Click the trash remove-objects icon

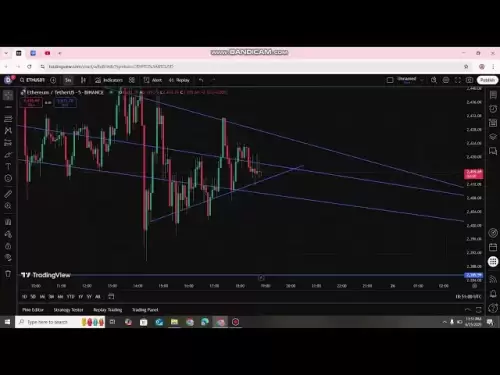coord(8,274)
